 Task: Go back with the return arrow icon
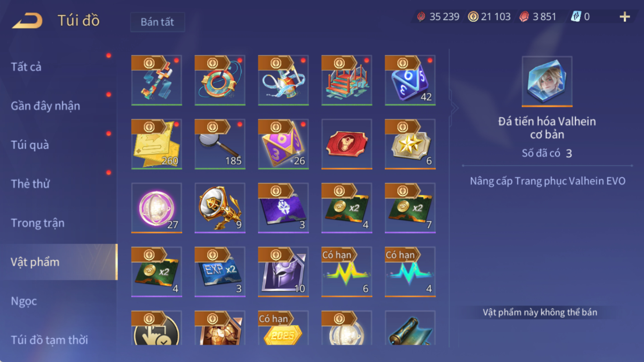tap(27, 21)
